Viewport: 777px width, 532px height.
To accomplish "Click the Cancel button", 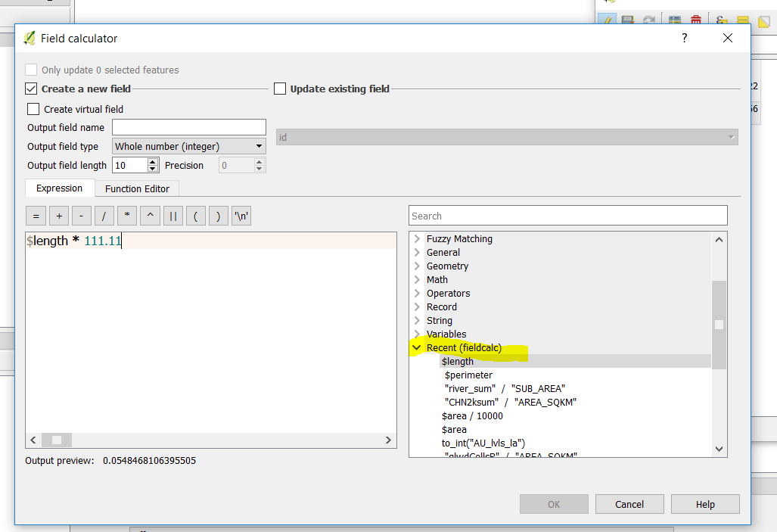I will pyautogui.click(x=629, y=504).
